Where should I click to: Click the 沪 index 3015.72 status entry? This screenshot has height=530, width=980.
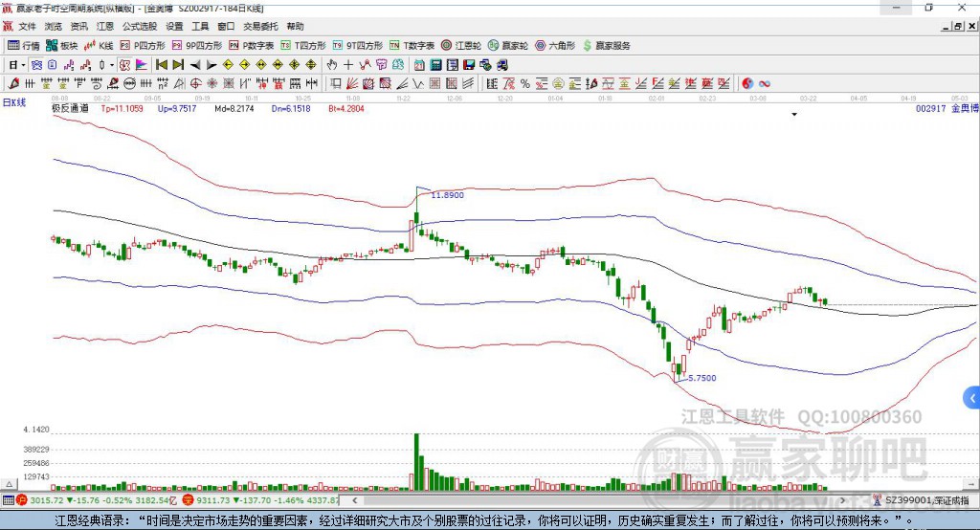(97, 500)
